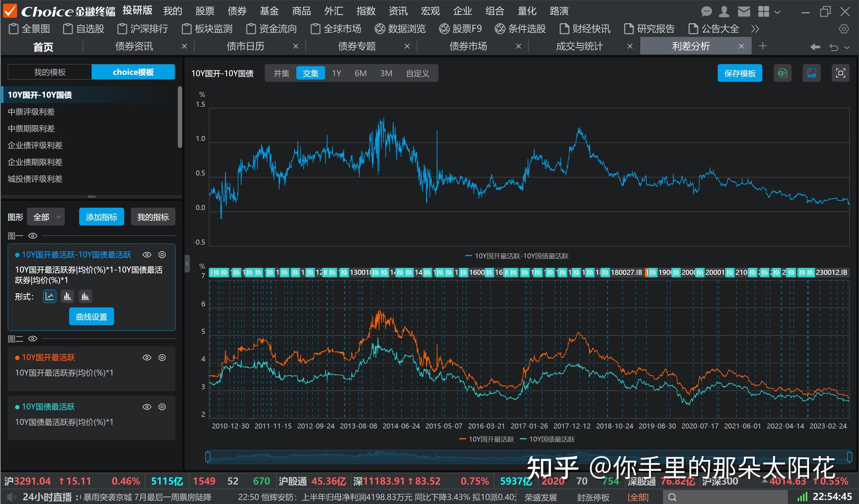The width and height of the screenshot is (859, 504).
Task: Switch to 债券市场 tab
Action: pyautogui.click(x=468, y=46)
